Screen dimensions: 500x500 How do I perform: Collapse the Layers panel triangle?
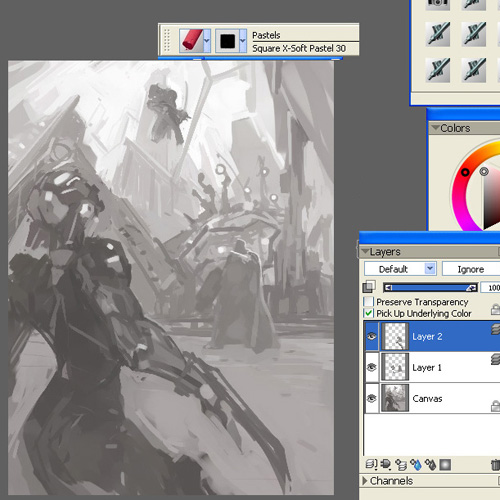coord(365,251)
